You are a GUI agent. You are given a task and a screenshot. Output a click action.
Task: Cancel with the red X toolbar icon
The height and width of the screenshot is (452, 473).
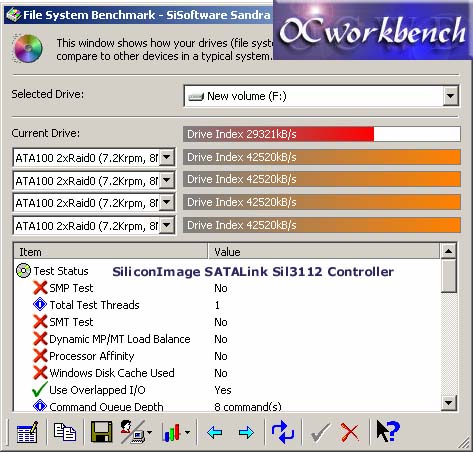(x=350, y=433)
